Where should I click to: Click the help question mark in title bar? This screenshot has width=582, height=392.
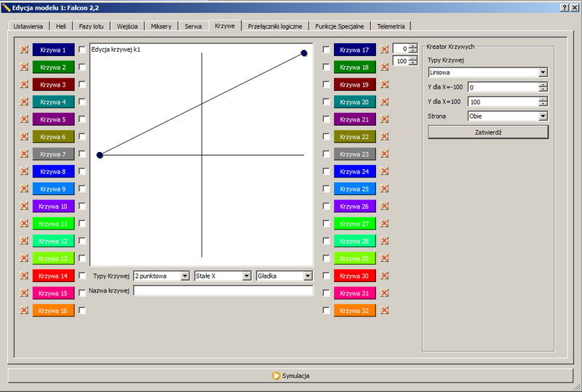pyautogui.click(x=565, y=7)
